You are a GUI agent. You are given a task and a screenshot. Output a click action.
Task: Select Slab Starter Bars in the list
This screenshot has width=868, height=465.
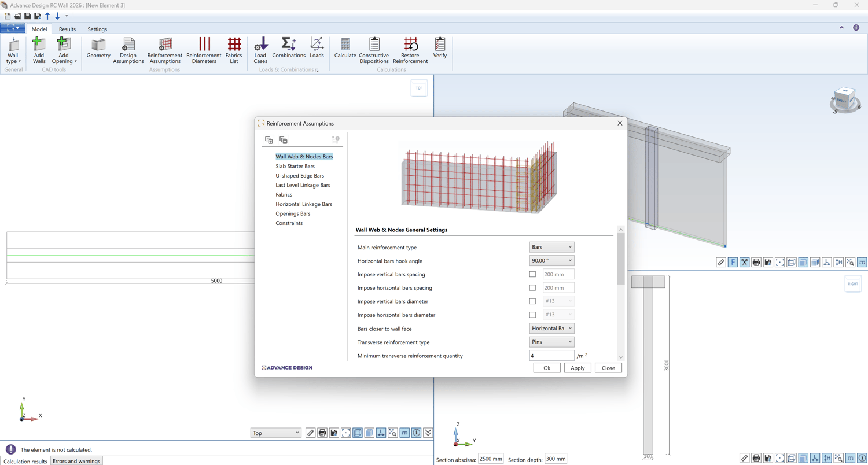(x=295, y=166)
